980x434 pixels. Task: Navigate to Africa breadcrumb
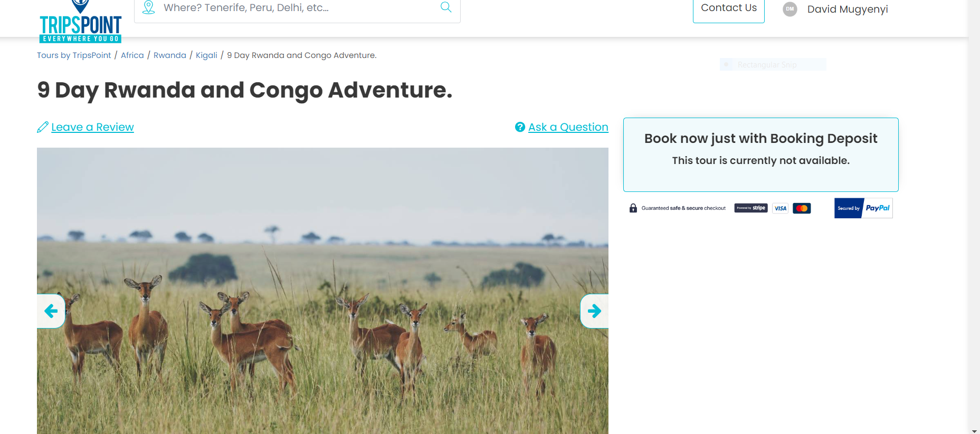(x=132, y=55)
